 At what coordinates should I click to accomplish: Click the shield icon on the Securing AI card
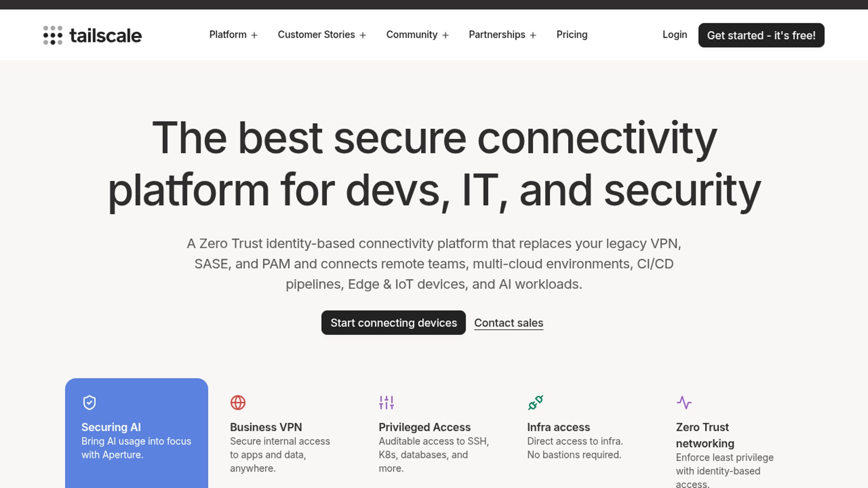(x=90, y=402)
